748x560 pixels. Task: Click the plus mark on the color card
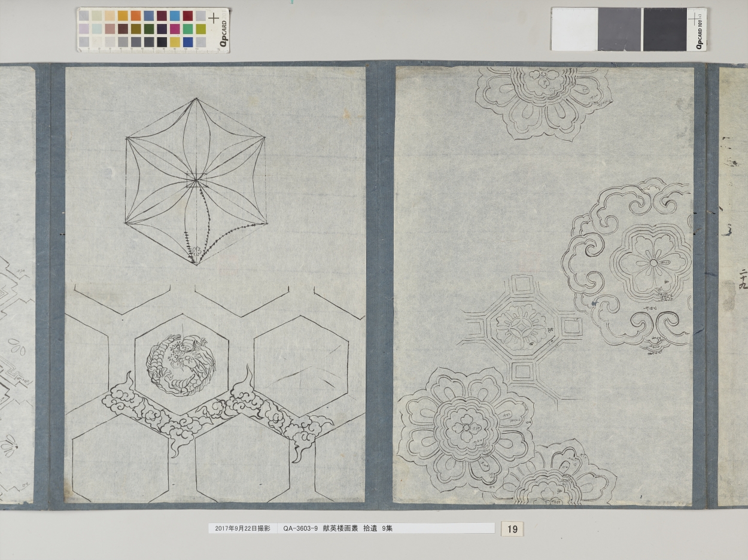pos(214,18)
